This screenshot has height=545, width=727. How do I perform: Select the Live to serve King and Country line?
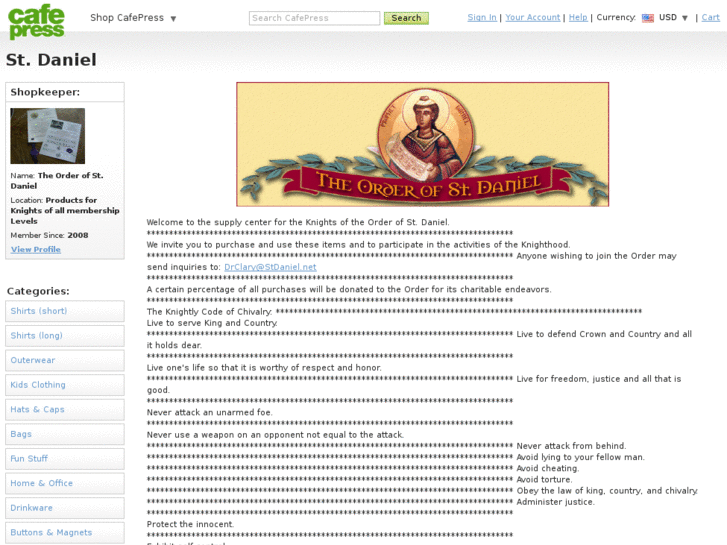click(x=212, y=323)
